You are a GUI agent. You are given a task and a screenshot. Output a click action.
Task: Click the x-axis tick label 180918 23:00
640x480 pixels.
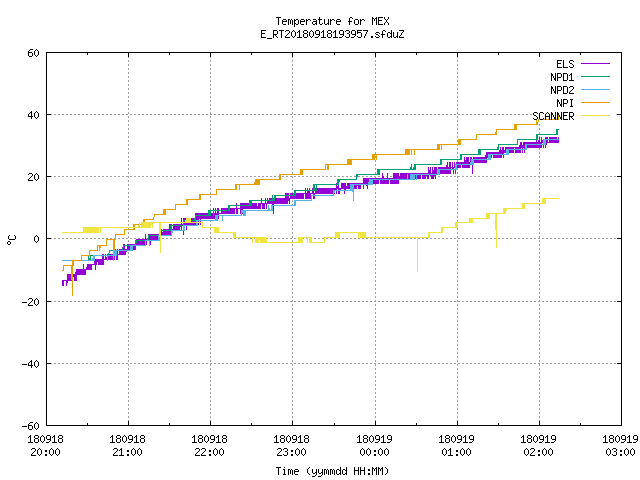[291, 446]
